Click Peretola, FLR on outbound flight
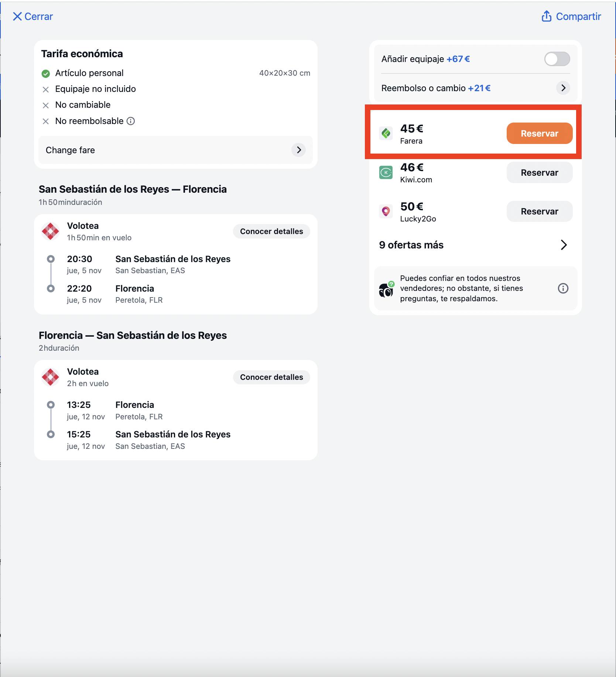616x677 pixels. point(139,300)
